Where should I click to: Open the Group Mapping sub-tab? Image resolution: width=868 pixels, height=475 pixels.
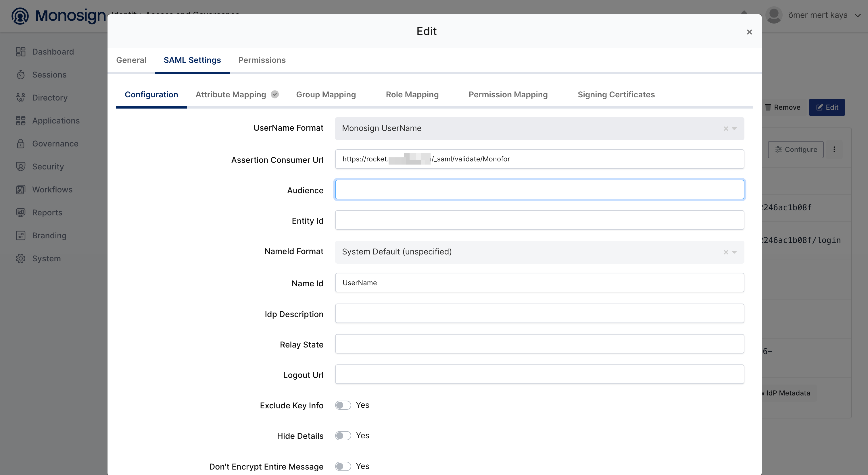[326, 94]
